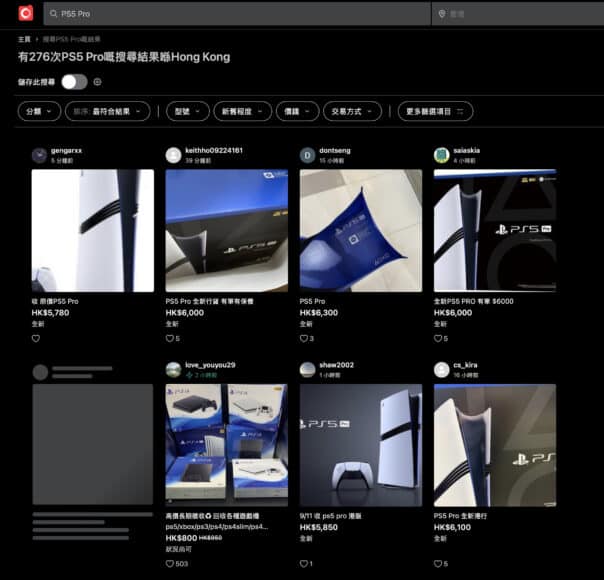Open cs_kira's PS5 Pro listing image
Viewport: 604px width, 580px height.
(x=494, y=445)
